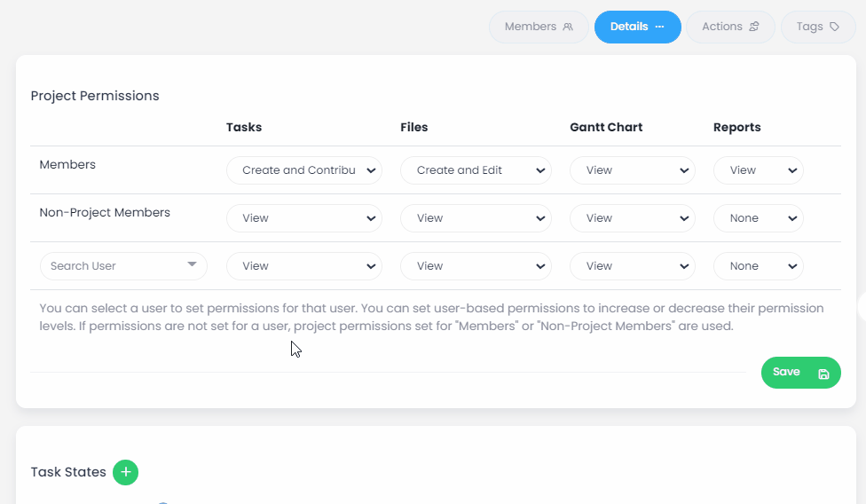Open Members Gantt Chart permission dropdown
This screenshot has height=504, width=866.
point(631,170)
